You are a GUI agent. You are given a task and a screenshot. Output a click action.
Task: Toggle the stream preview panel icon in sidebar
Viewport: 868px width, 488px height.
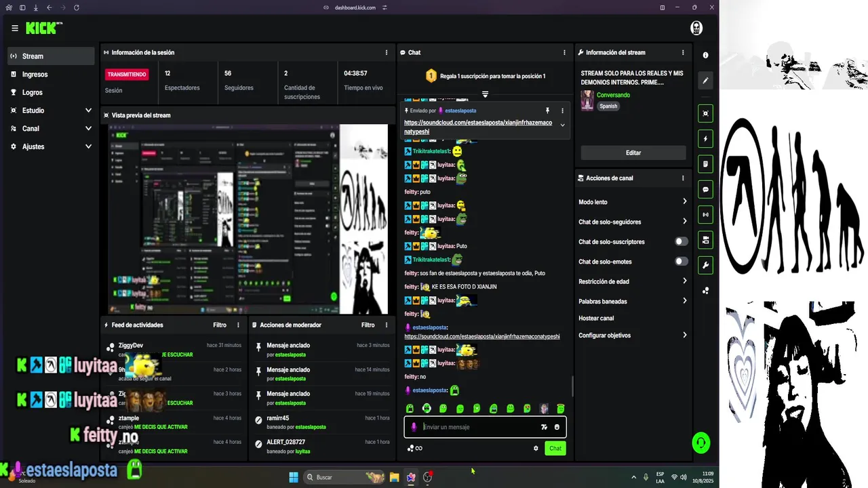pos(705,114)
